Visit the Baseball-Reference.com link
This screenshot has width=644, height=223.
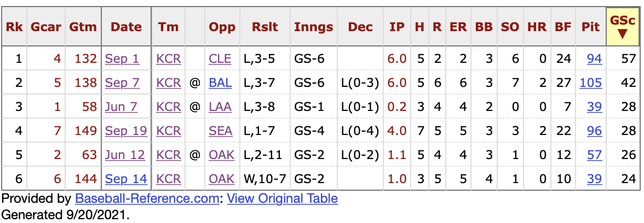click(x=147, y=198)
